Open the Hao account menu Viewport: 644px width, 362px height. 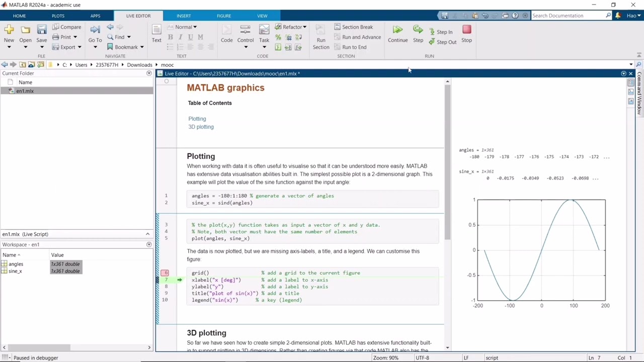[633, 16]
